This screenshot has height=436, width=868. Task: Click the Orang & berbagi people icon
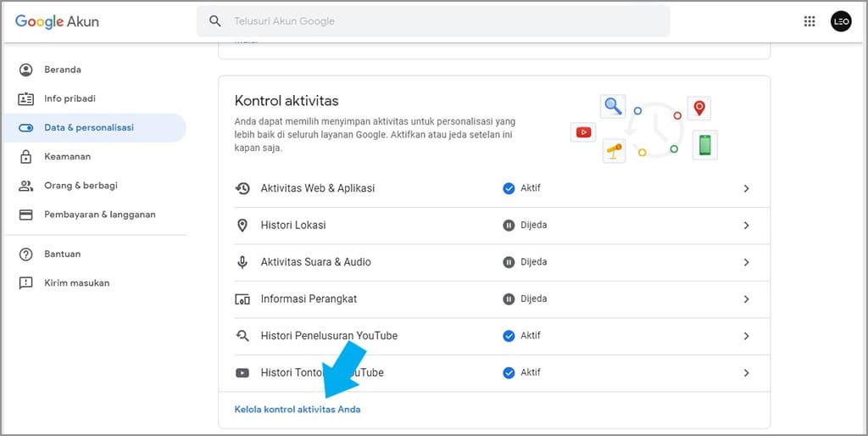point(26,186)
